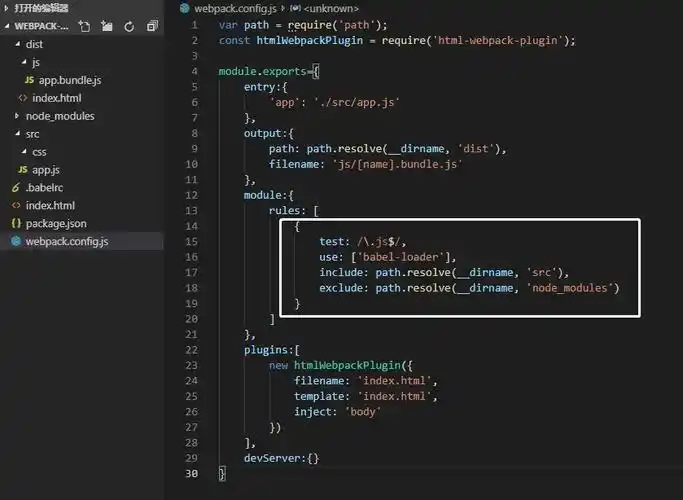Open app.bundle.js from the tree
The width and height of the screenshot is (683, 500).
(70, 80)
